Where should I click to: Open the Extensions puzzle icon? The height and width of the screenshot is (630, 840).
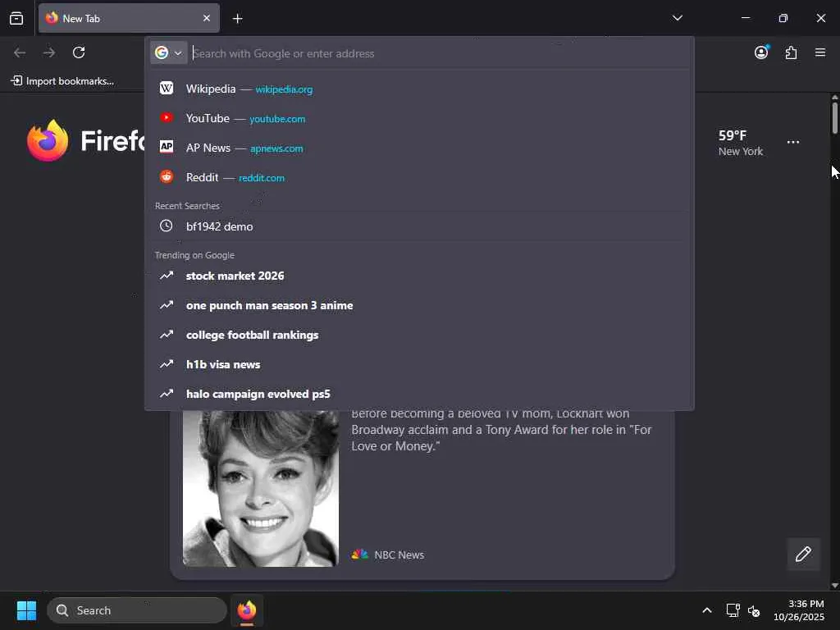coord(791,52)
